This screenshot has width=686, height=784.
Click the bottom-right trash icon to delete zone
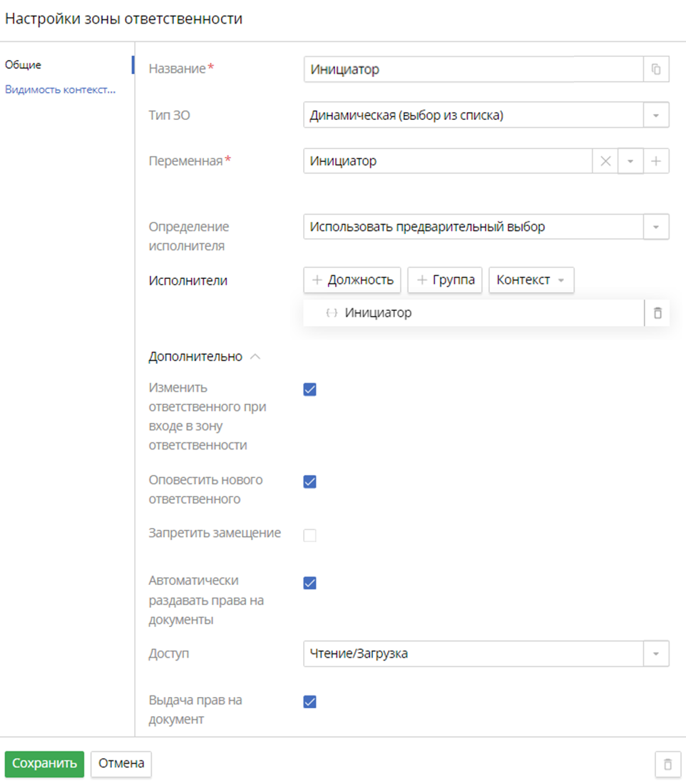tap(667, 764)
